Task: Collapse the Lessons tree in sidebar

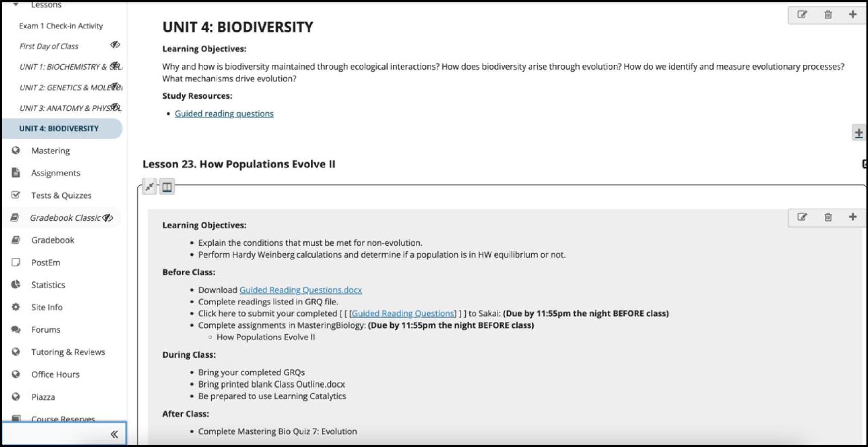Action: coord(16,5)
